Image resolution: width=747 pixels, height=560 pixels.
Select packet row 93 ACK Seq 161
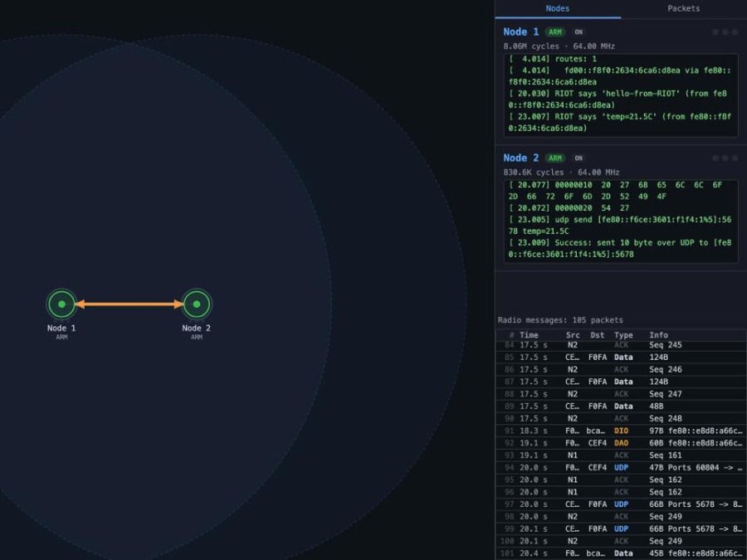pos(621,455)
